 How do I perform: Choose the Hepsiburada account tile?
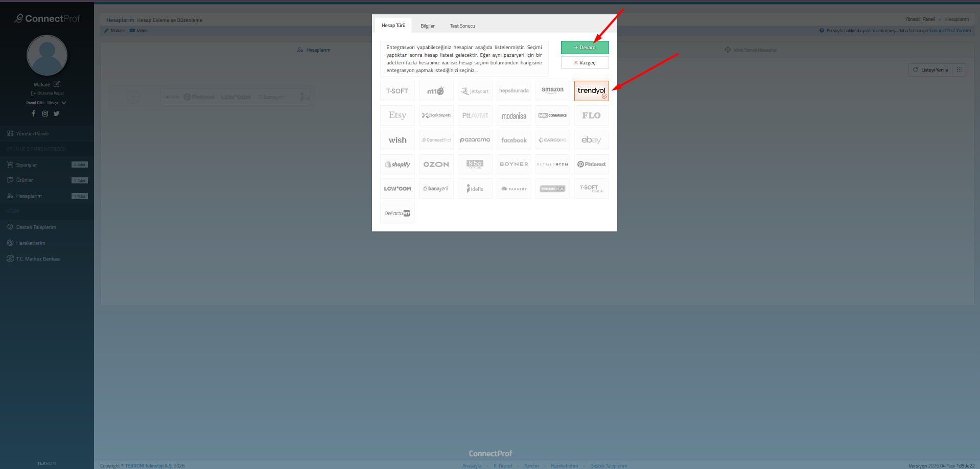(514, 91)
